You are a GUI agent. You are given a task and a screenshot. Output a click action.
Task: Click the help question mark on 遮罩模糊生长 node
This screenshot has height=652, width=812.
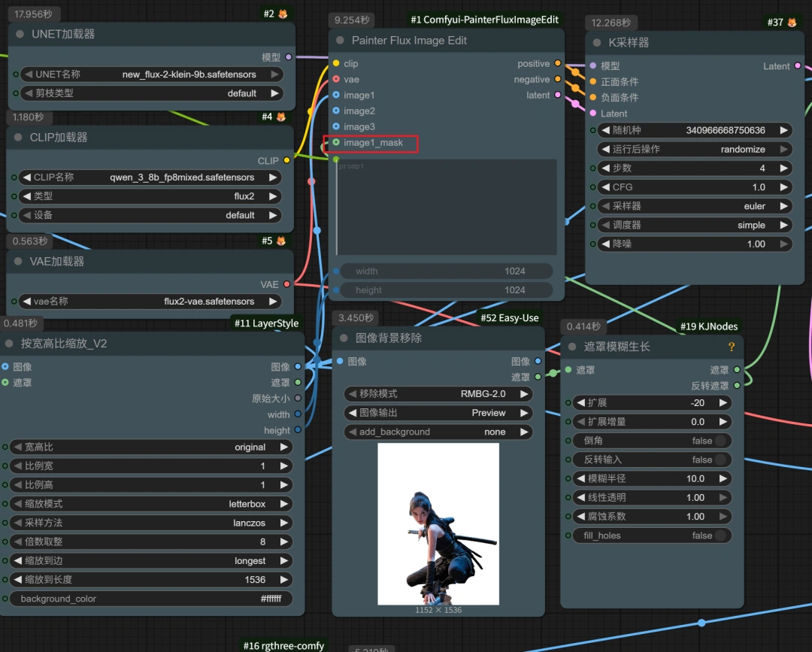731,347
